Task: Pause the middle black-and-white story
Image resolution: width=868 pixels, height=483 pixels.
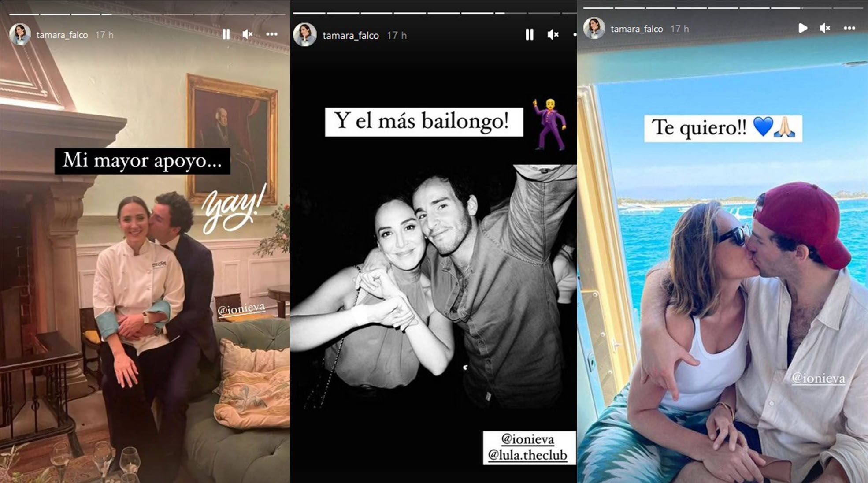Action: (x=530, y=35)
